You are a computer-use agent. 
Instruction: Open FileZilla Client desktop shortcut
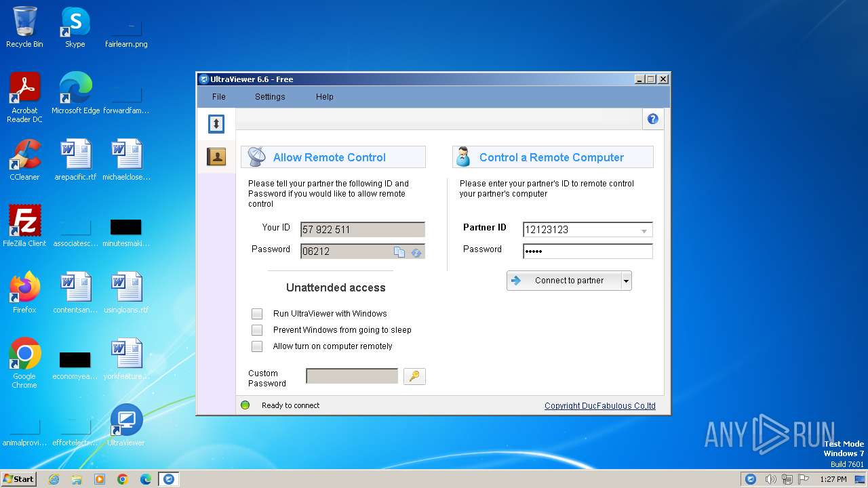pos(24,226)
